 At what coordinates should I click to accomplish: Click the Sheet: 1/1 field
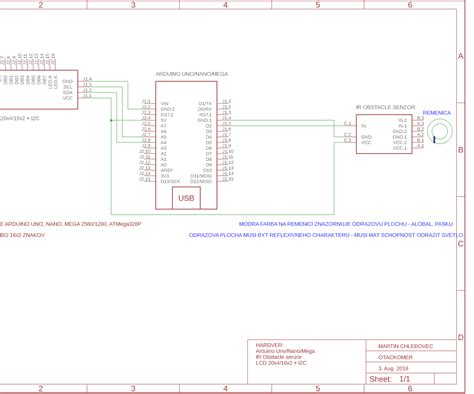tap(390, 379)
